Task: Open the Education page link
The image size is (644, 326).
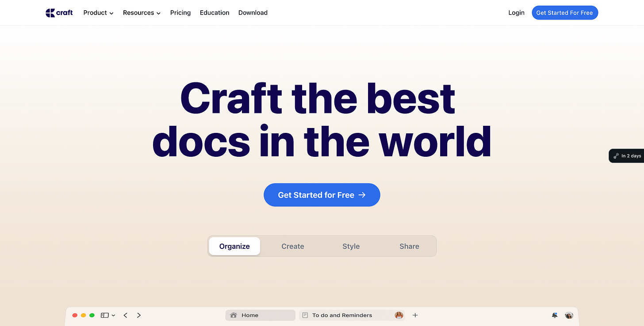Action: [215, 13]
